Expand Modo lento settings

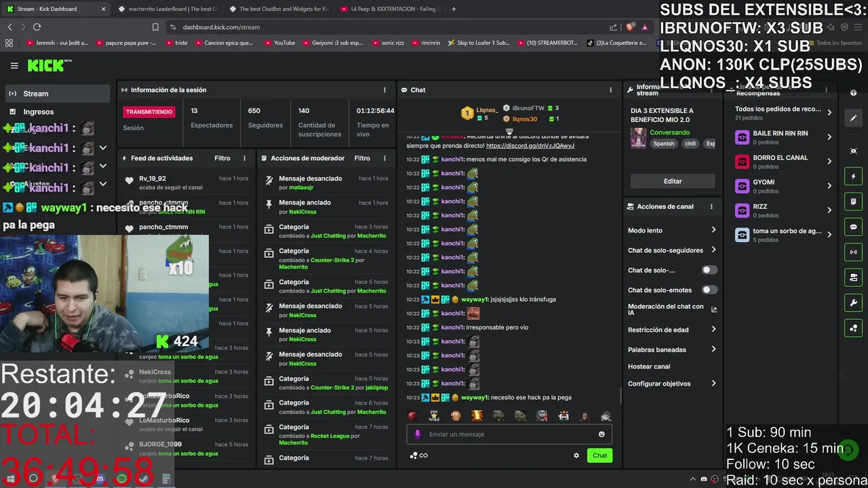[x=672, y=230]
